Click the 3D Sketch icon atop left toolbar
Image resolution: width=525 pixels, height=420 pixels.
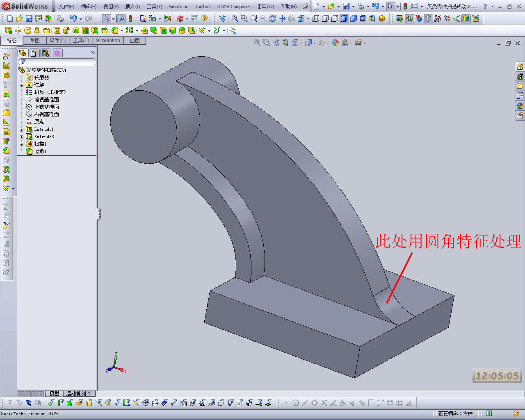[x=6, y=56]
